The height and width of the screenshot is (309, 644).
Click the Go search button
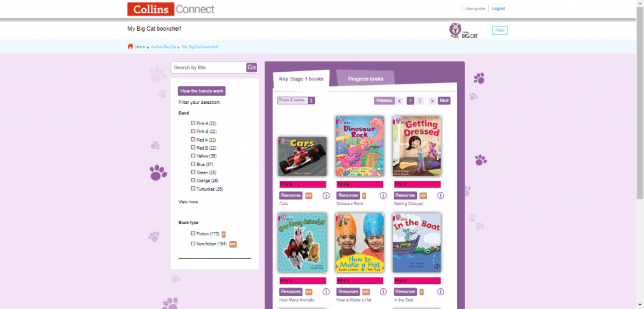pos(252,67)
